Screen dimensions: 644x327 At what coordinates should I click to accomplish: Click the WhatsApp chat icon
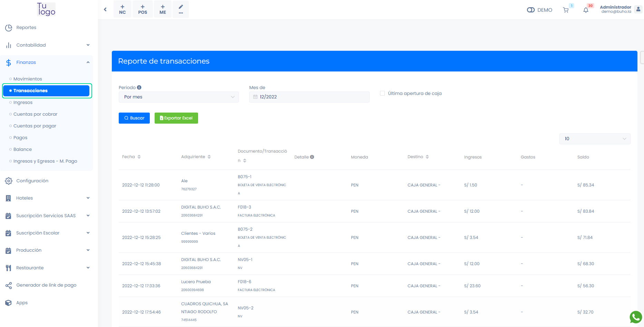636,317
